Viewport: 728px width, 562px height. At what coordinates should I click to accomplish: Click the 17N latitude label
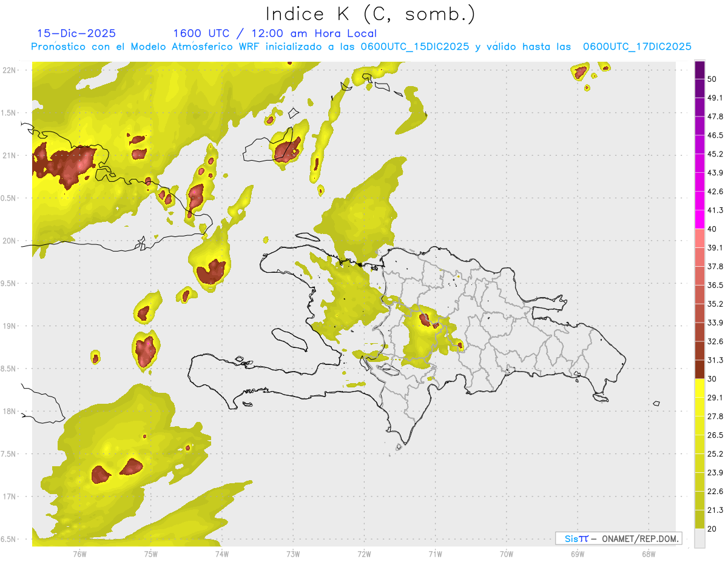pyautogui.click(x=9, y=497)
